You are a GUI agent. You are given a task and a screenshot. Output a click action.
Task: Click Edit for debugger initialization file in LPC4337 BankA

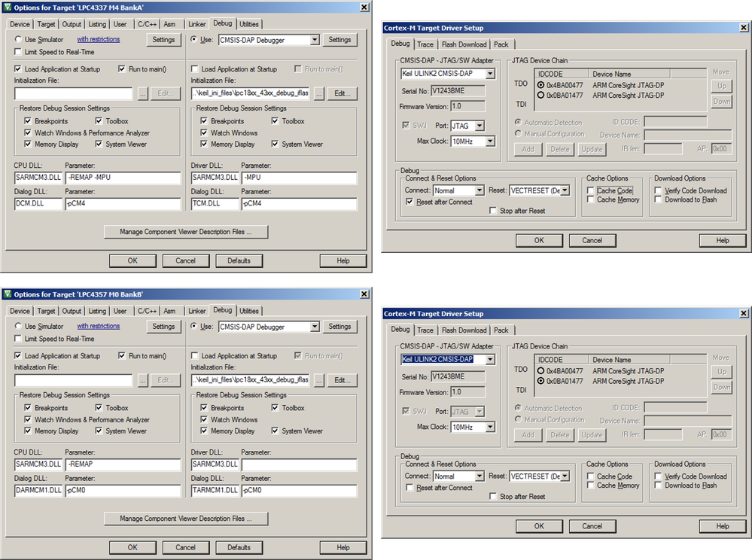(343, 93)
